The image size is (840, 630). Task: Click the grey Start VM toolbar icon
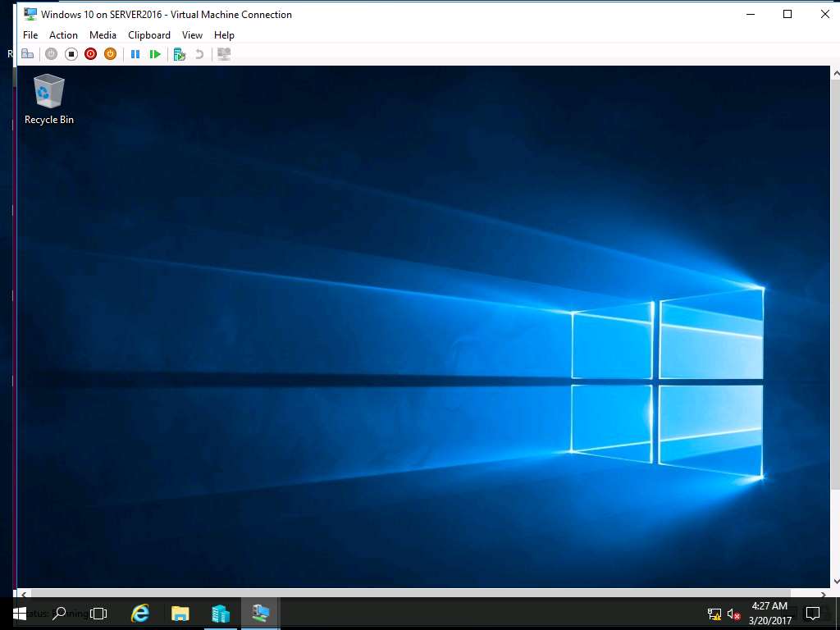pyautogui.click(x=51, y=54)
